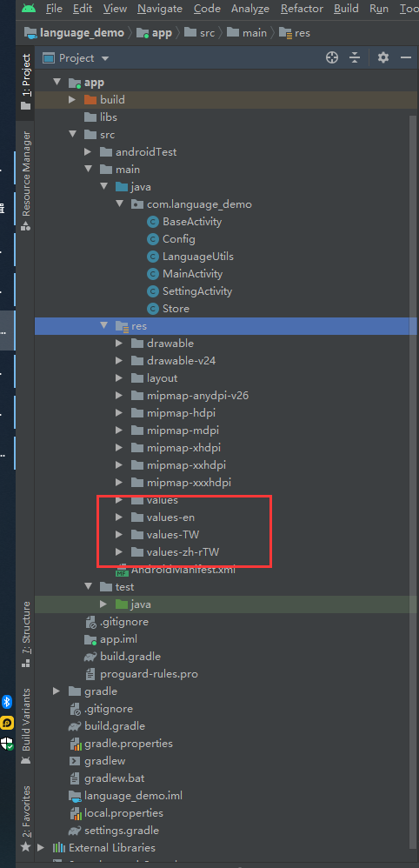The height and width of the screenshot is (868, 419).
Task: Open Project panel settings gear
Action: (x=383, y=57)
